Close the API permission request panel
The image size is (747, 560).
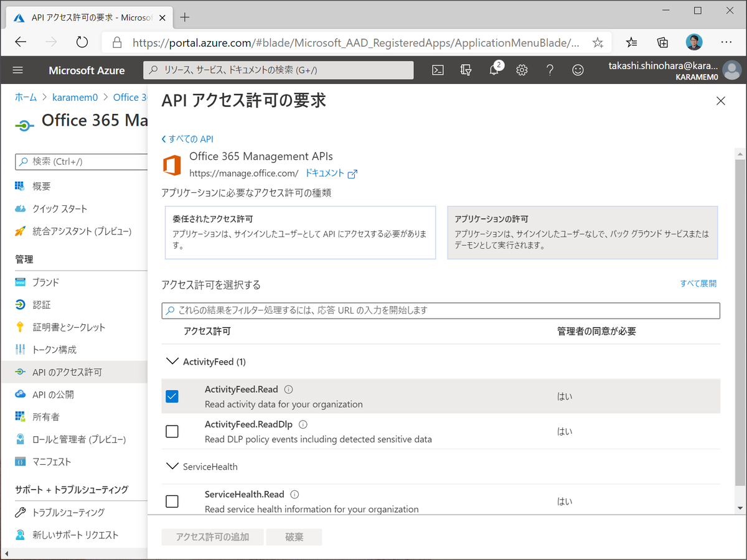[x=721, y=101]
